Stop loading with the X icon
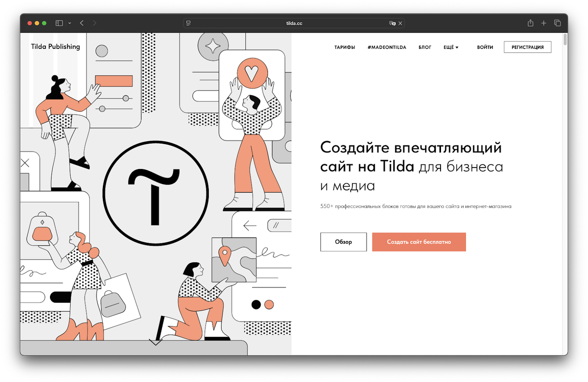The height and width of the screenshot is (382, 588). 400,23
